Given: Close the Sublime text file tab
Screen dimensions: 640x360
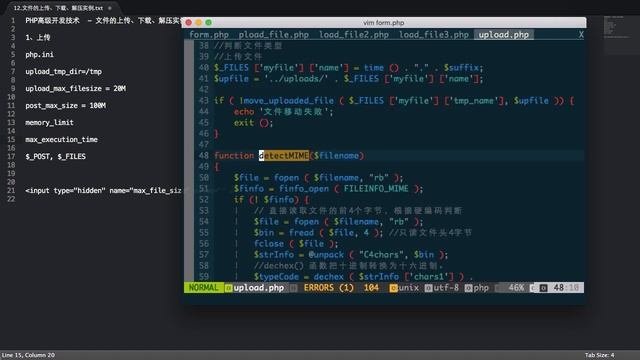Looking at the screenshot, I should click(x=109, y=8).
